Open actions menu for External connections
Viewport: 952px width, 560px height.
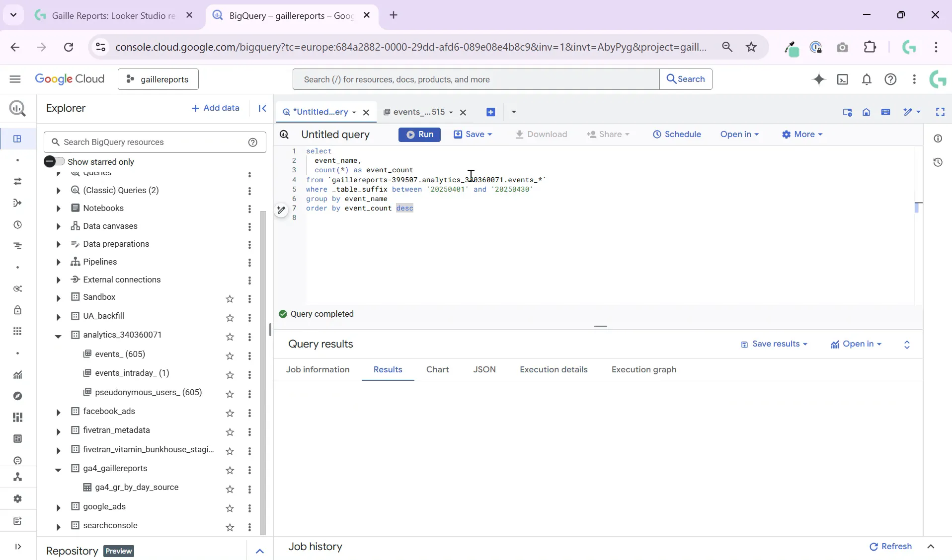[249, 280]
